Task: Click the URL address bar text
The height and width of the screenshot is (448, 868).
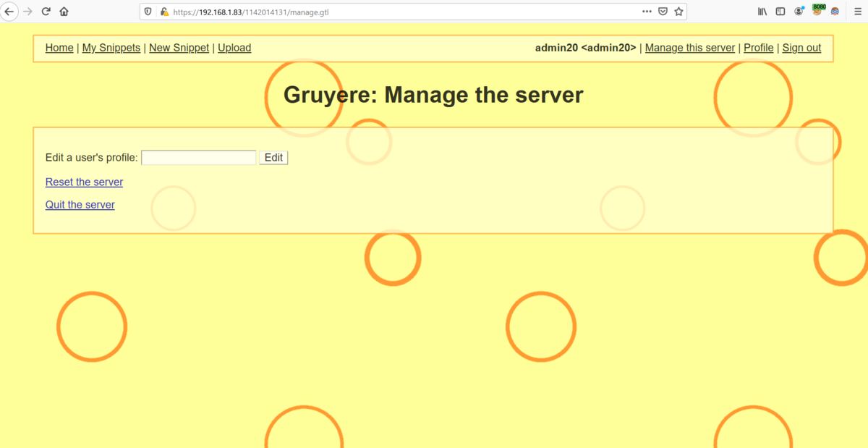Action: pos(250,12)
